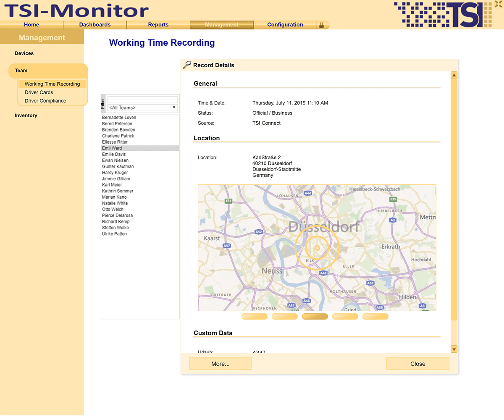The image size is (504, 420).
Task: Select Günter Kaufman in the team list
Action: point(140,166)
